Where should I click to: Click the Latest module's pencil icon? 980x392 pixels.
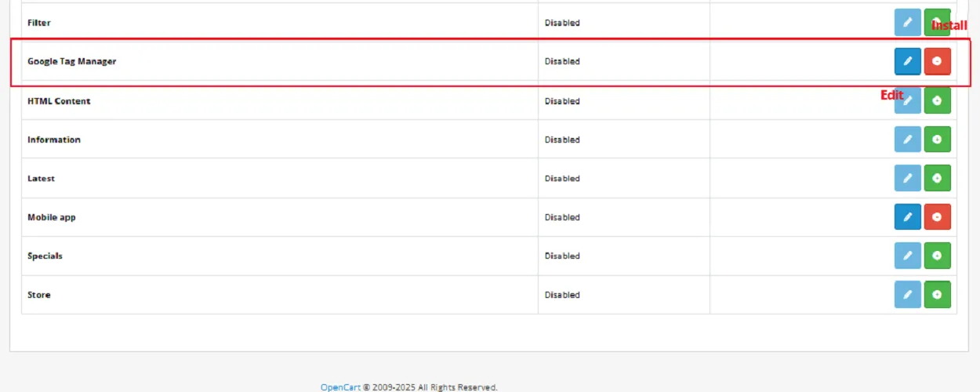907,178
